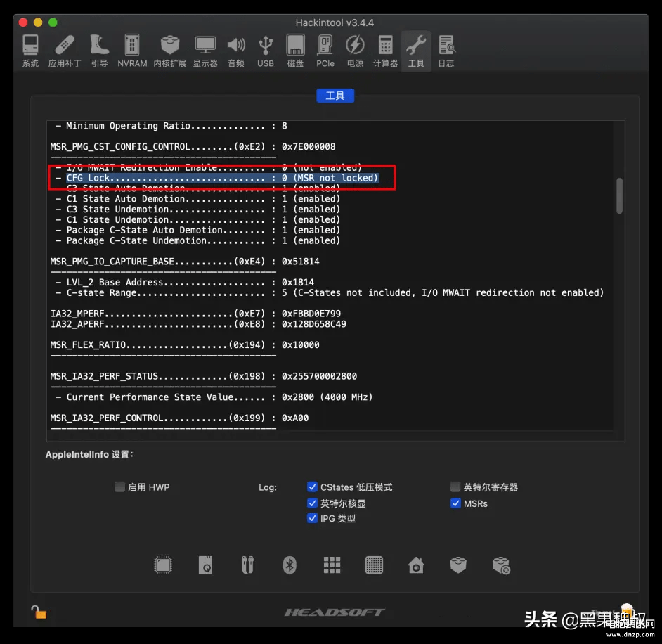Click the test tubes tool icon
This screenshot has height=644, width=662.
(248, 565)
